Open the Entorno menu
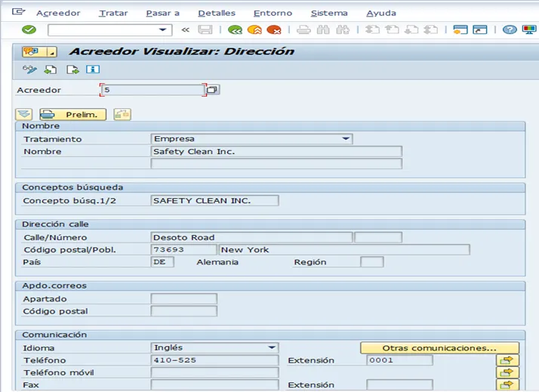This screenshot has width=539, height=392. 273,13
